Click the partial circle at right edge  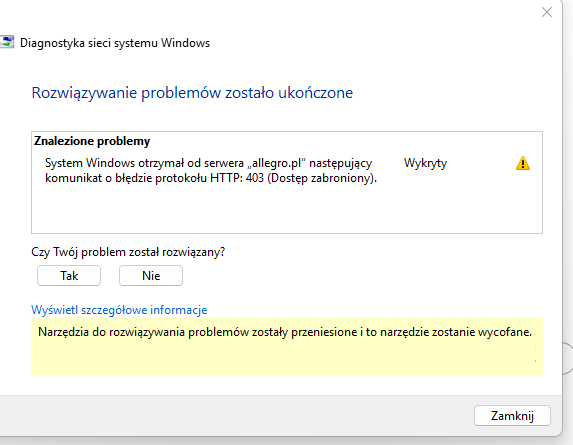pos(567,358)
